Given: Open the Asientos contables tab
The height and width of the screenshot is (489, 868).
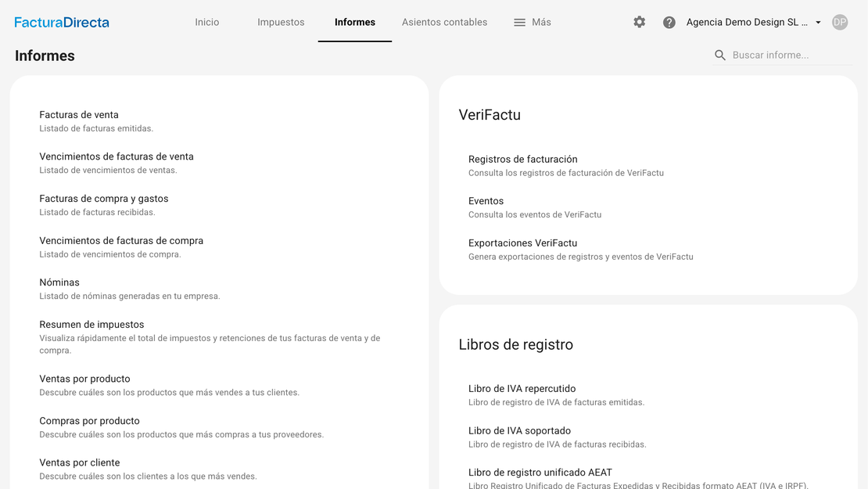Looking at the screenshot, I should click(444, 23).
